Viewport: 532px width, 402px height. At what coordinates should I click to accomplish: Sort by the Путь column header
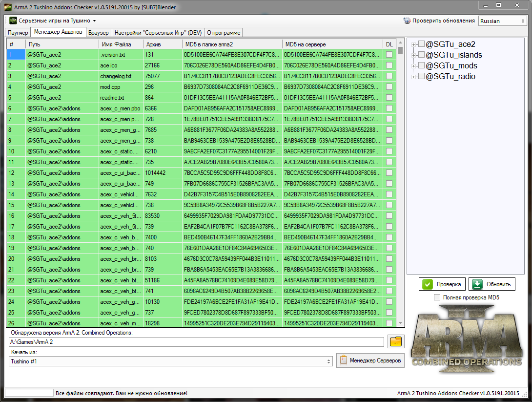click(62, 44)
